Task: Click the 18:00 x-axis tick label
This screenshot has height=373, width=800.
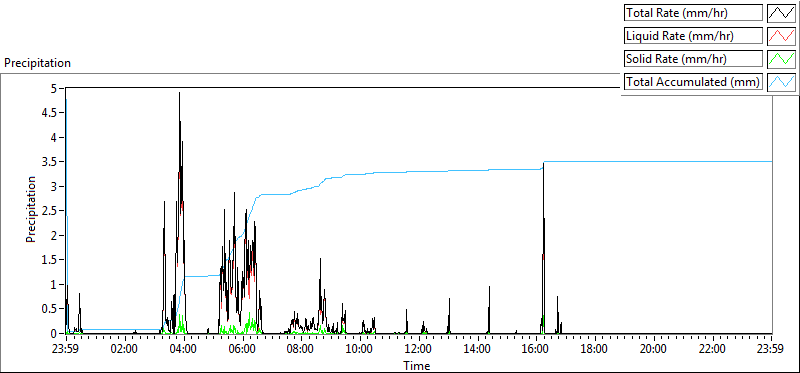Action: click(595, 350)
